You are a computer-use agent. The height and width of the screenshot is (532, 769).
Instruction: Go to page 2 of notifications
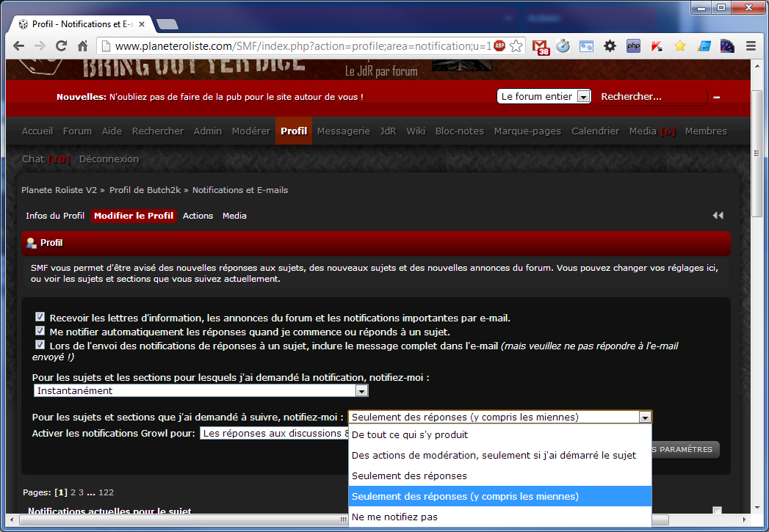pos(73,492)
